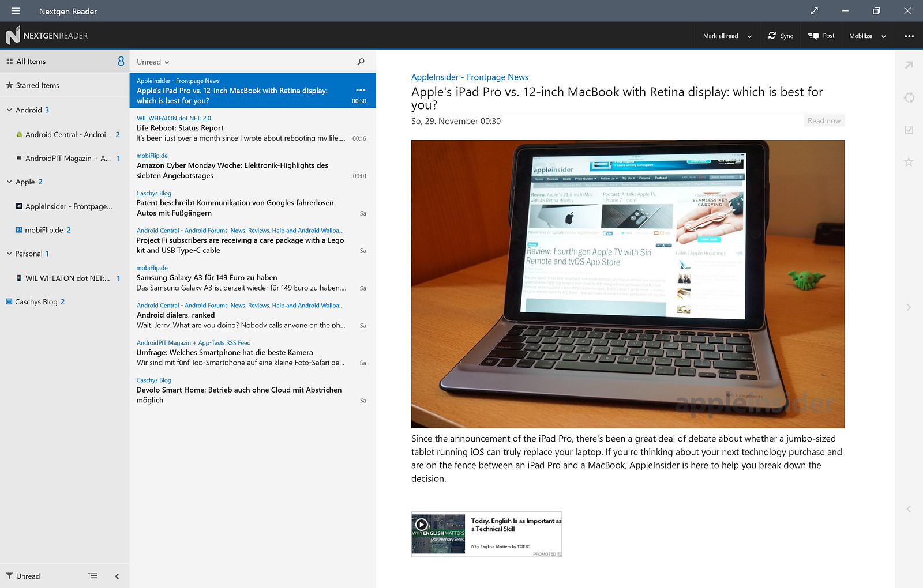Search articles with the magnifier icon
923x588 pixels.
(361, 62)
